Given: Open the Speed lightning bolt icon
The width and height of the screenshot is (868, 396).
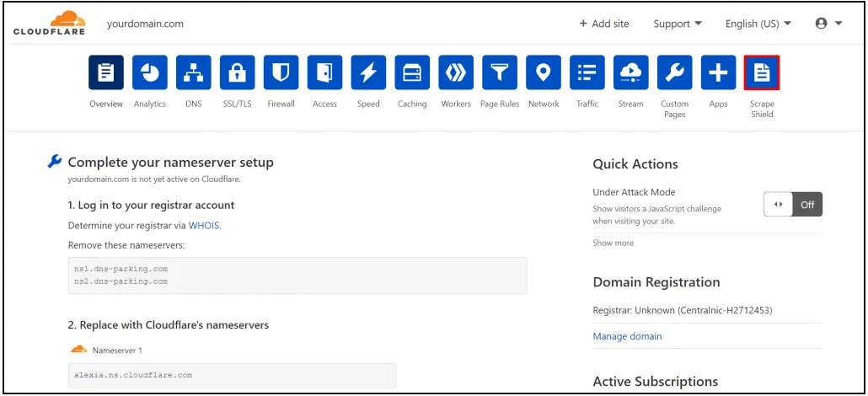Looking at the screenshot, I should (x=368, y=72).
